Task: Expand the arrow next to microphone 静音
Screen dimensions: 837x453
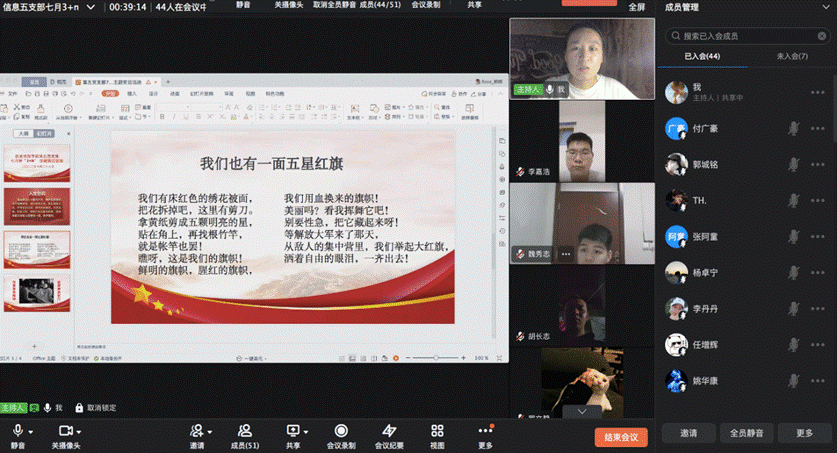Action: point(32,430)
